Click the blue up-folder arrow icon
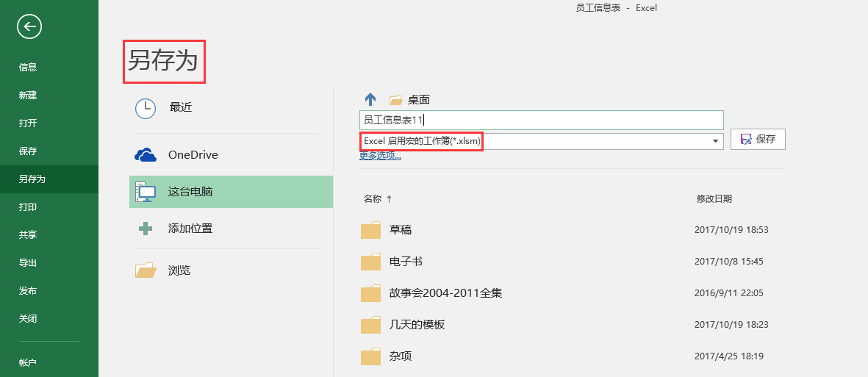Screen dimensions: 868x377 pos(370,100)
